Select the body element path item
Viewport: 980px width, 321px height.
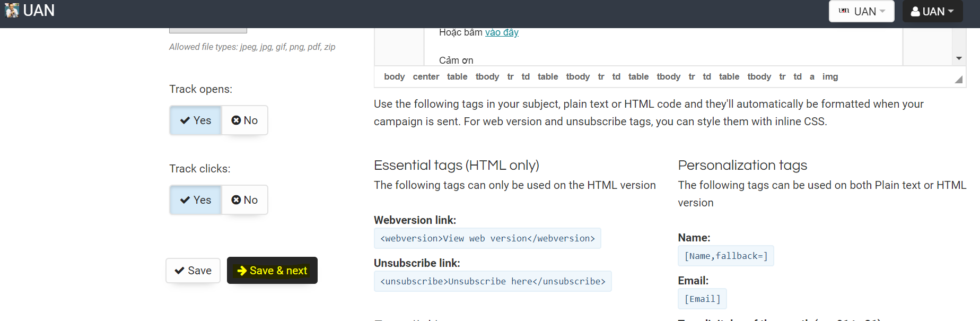[394, 77]
